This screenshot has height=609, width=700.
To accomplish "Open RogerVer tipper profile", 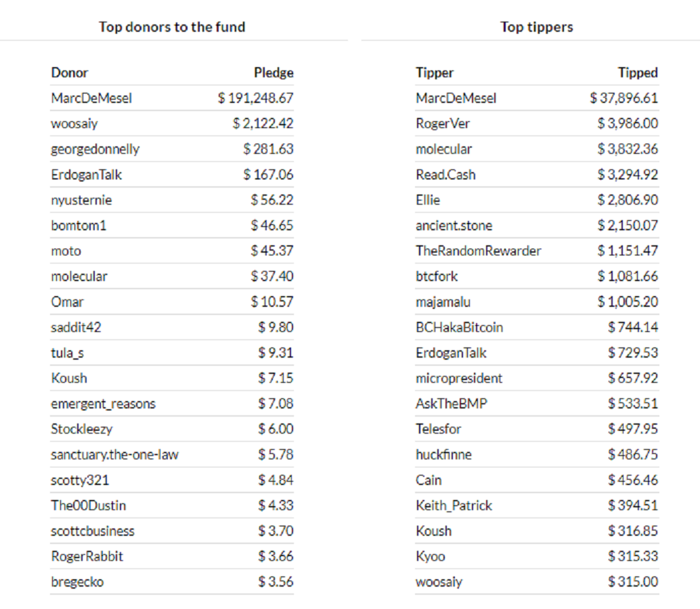I will coord(443,123).
